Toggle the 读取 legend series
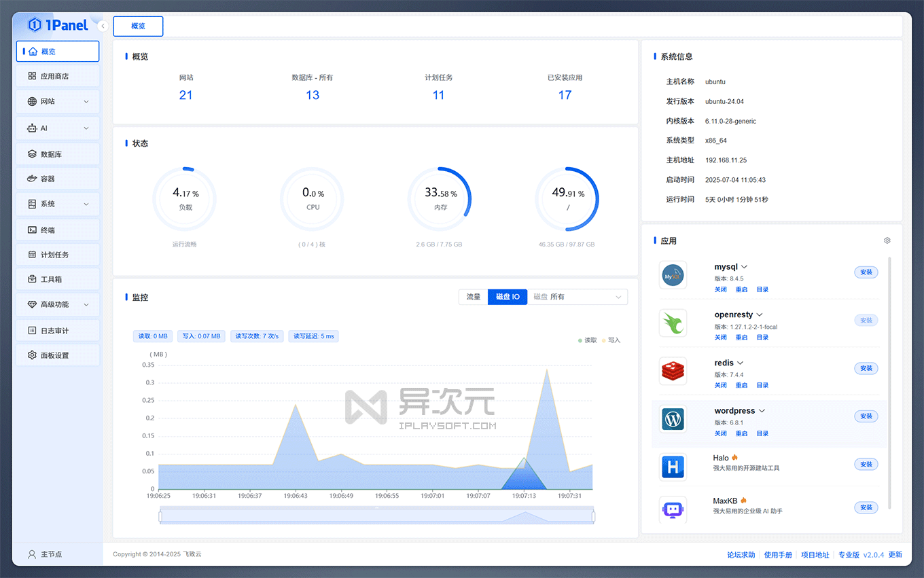924x578 pixels. click(x=587, y=340)
